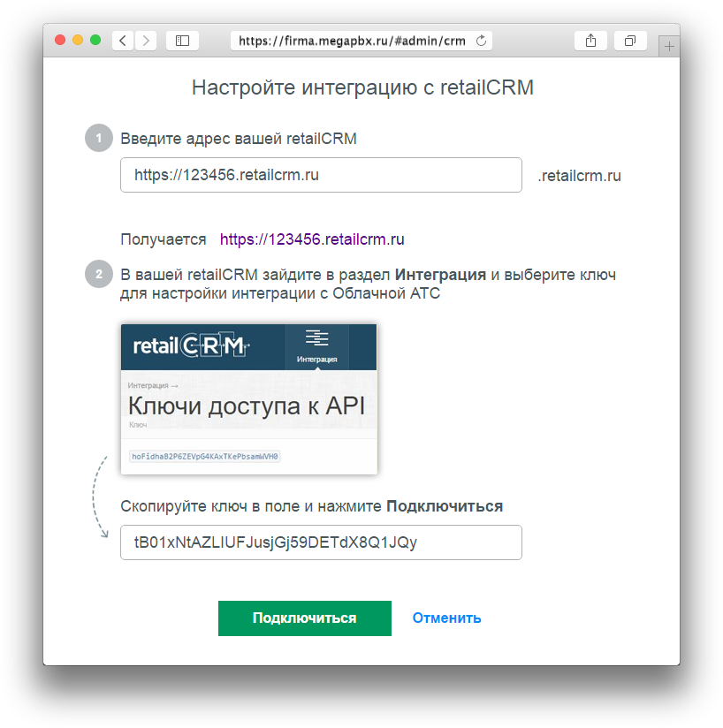This screenshot has height=728, width=723.
Task: Open a new tab with plus button
Action: (x=670, y=46)
